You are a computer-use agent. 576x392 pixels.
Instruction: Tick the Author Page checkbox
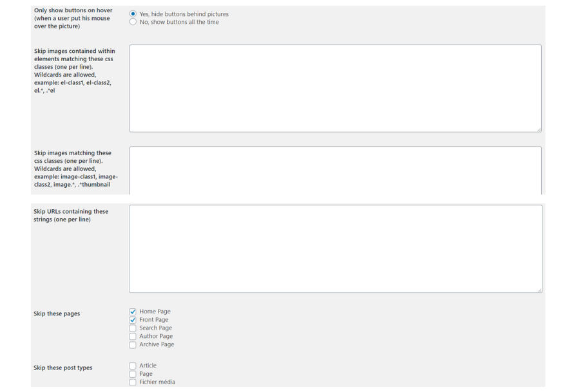coord(133,336)
